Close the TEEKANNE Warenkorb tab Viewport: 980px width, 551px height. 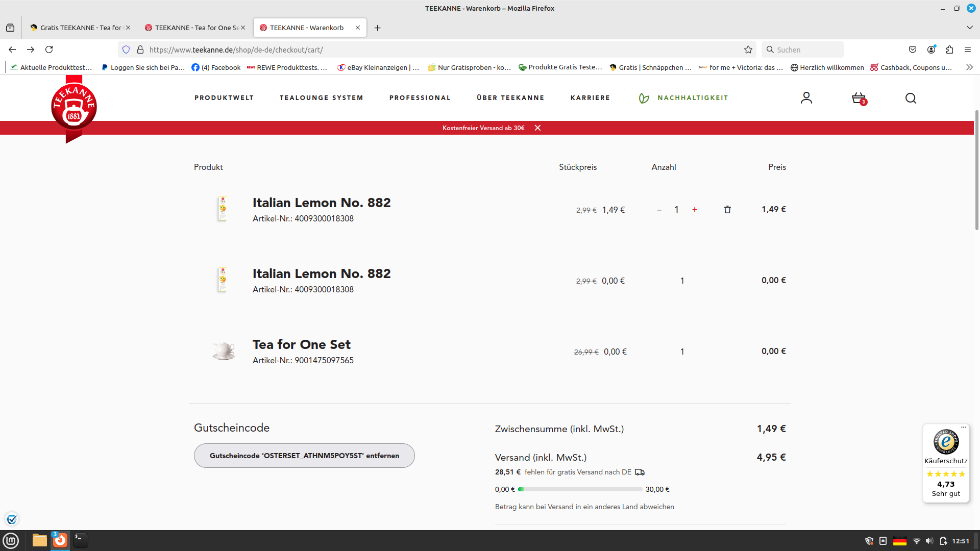click(x=358, y=28)
